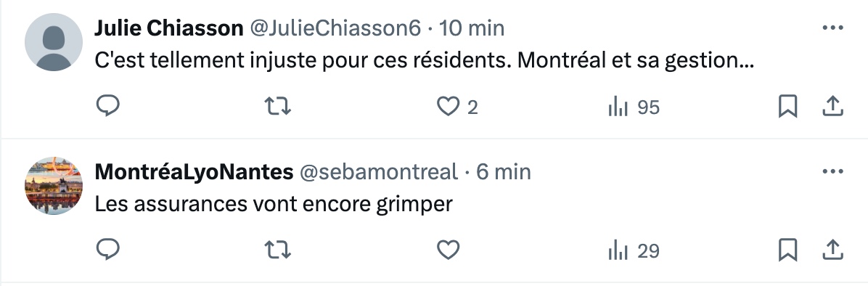The image size is (868, 286).
Task: Retweet the MontréaLyoNantes post
Action: pyautogui.click(x=277, y=250)
